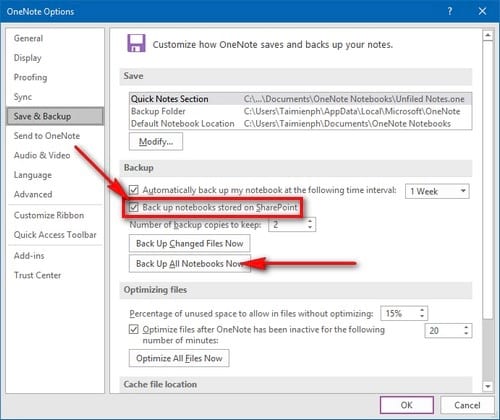The image size is (500, 420).
Task: Click the 15% unused space field
Action: click(x=399, y=313)
